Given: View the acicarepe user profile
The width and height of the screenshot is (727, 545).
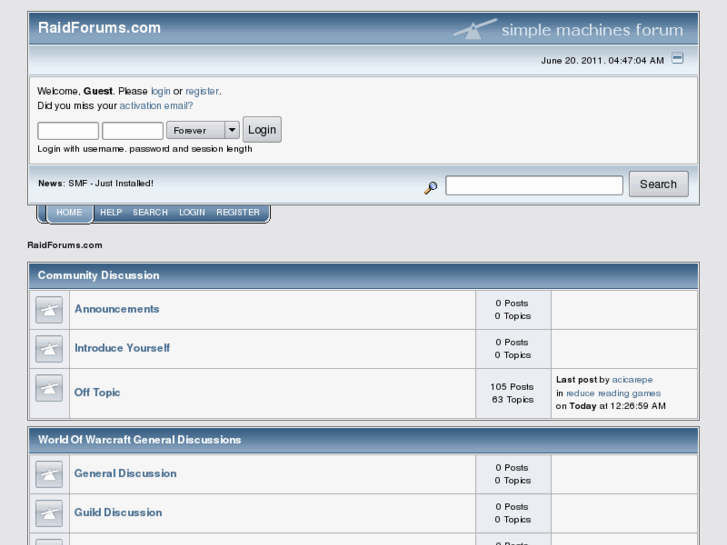Looking at the screenshot, I should 632,379.
